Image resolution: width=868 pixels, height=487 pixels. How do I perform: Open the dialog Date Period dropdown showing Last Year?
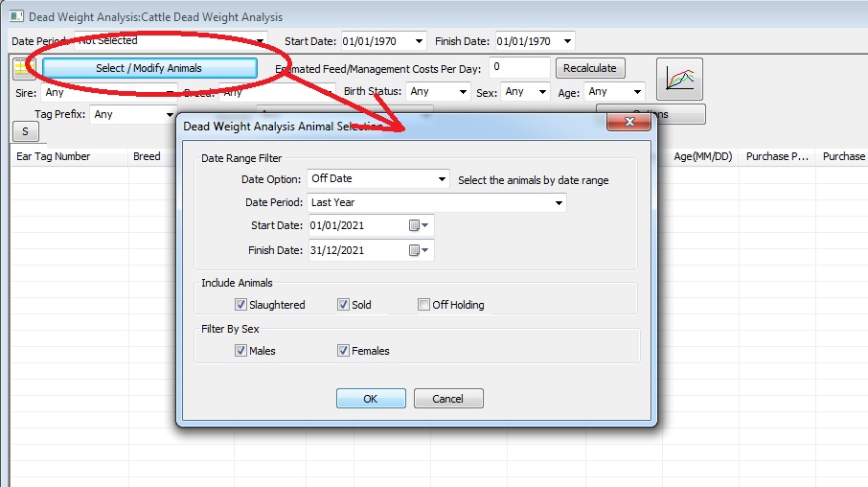(437, 203)
